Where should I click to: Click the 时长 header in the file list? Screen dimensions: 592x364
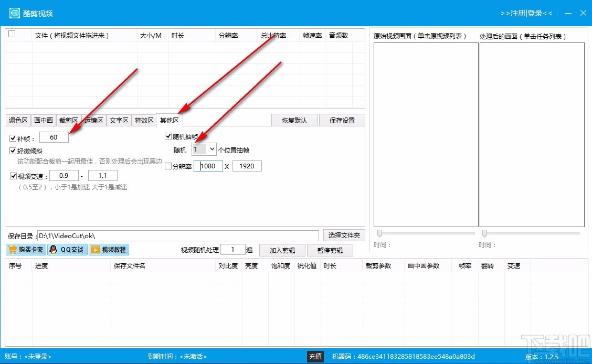(192, 36)
